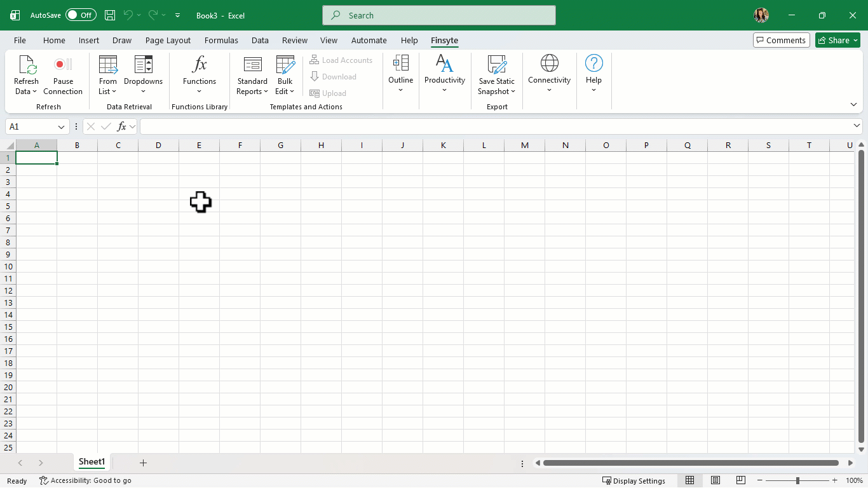This screenshot has width=868, height=488.
Task: Click the zoom slider handle
Action: [797, 480]
